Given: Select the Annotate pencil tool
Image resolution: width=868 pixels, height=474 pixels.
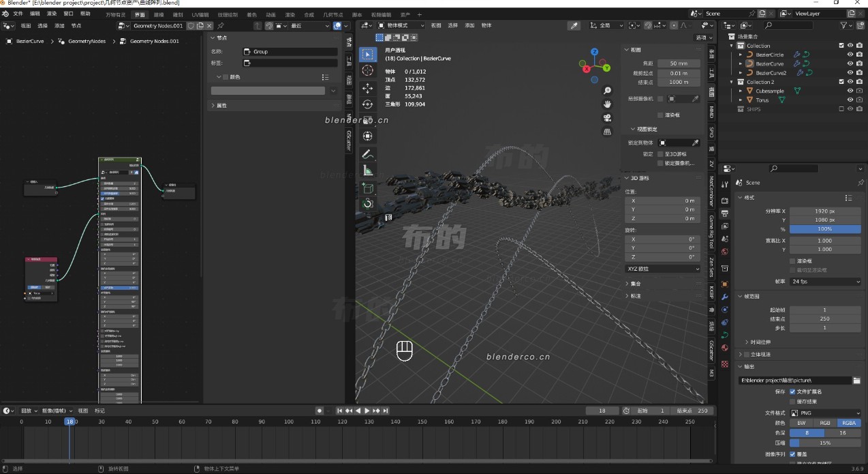Looking at the screenshot, I should click(x=368, y=154).
